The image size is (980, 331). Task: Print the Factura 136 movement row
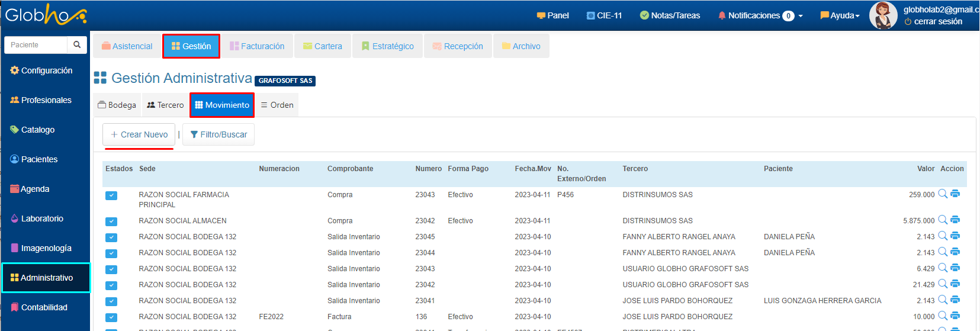955,316
